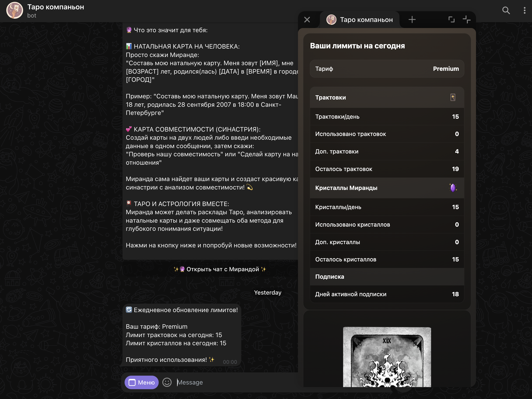
Task: Click the search icon in chat header
Action: [506, 10]
